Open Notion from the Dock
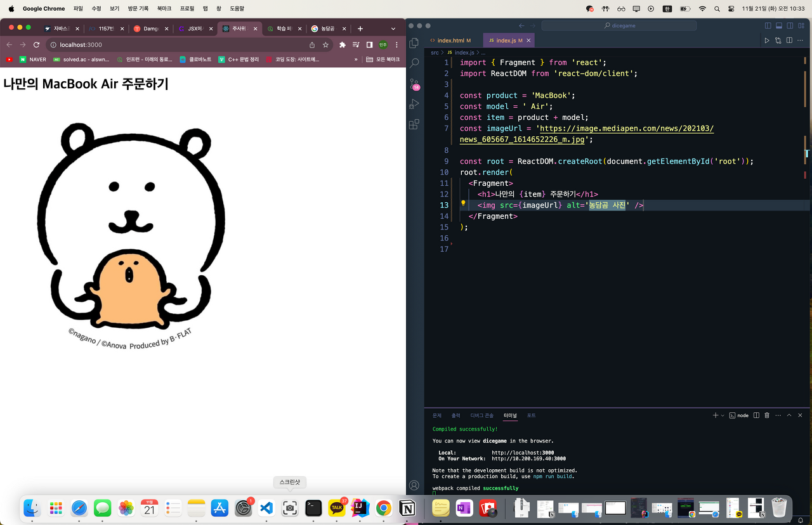Viewport: 812px width, 525px height. (x=407, y=508)
